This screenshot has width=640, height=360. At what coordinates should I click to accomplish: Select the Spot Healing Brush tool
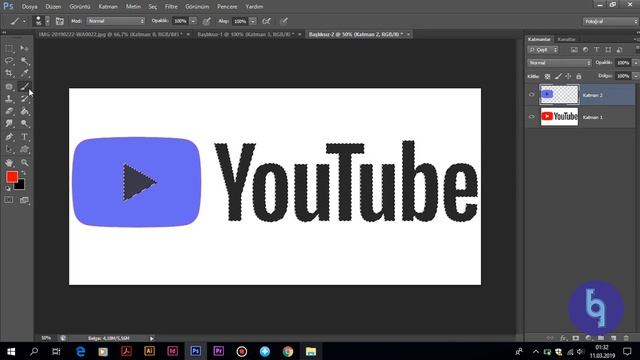[x=9, y=87]
